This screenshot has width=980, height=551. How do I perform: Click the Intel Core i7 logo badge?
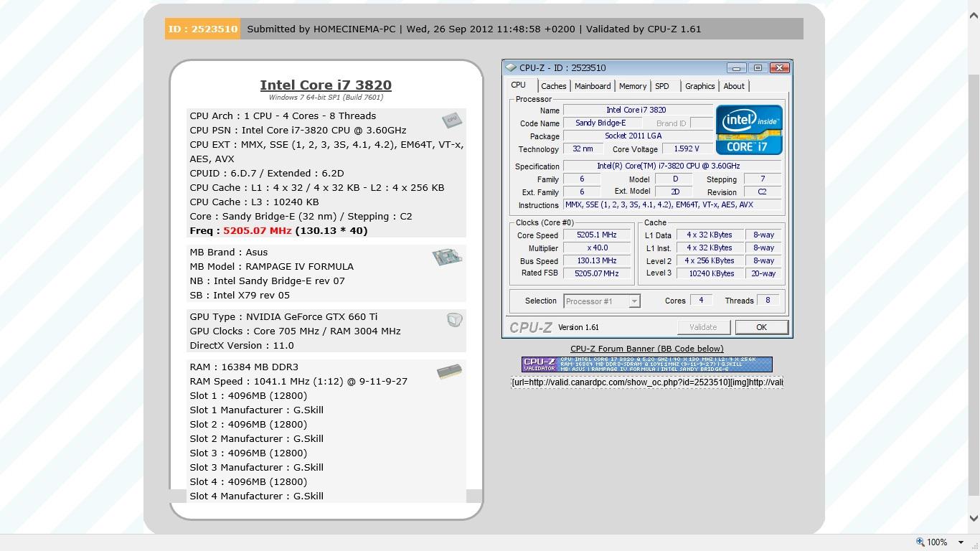[749, 130]
